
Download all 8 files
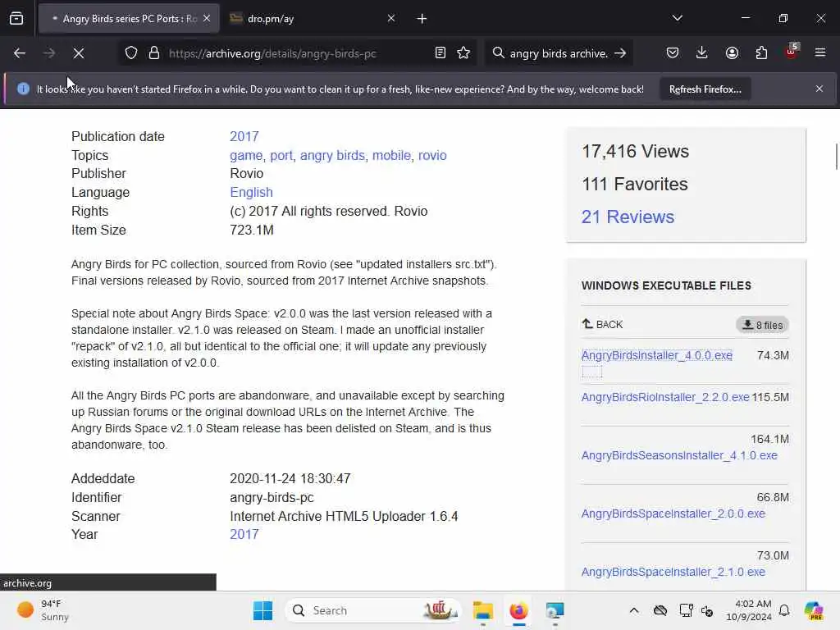tap(762, 325)
